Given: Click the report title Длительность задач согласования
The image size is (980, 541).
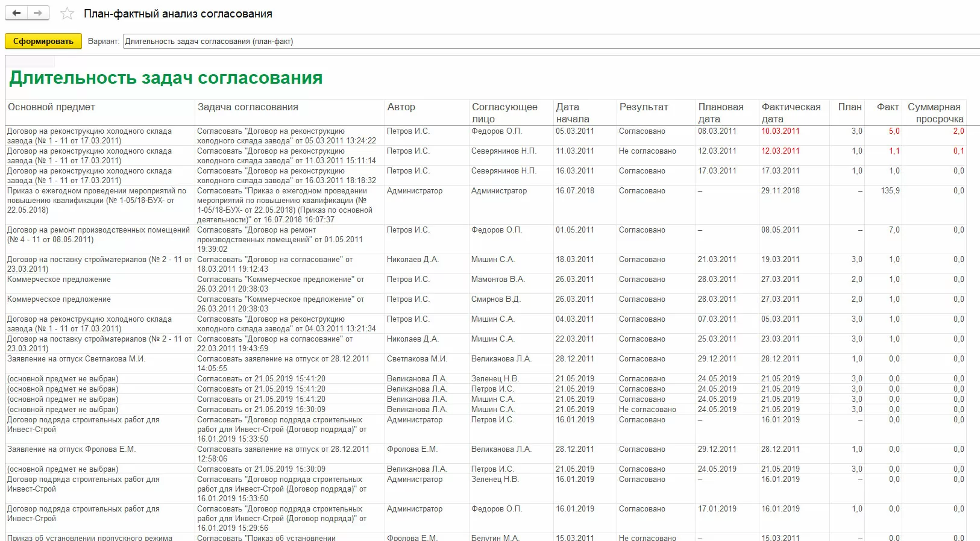Looking at the screenshot, I should click(x=166, y=78).
